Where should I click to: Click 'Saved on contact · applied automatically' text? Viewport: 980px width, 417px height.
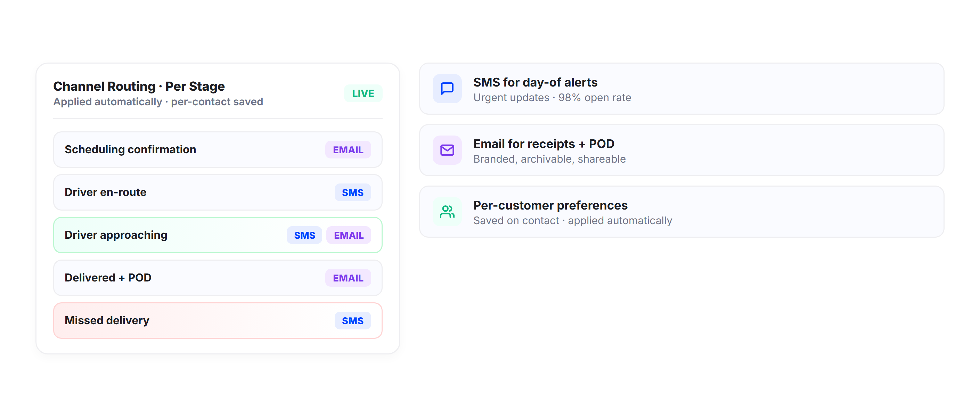[573, 221]
